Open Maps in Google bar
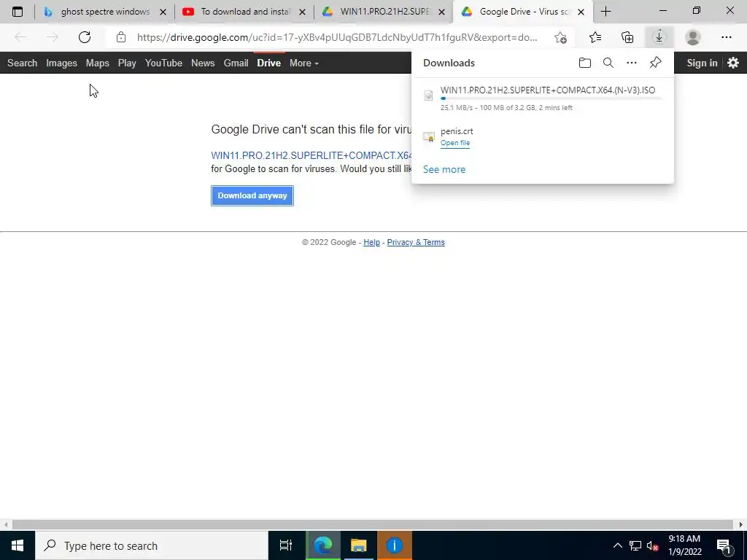747x560 pixels. click(x=98, y=63)
